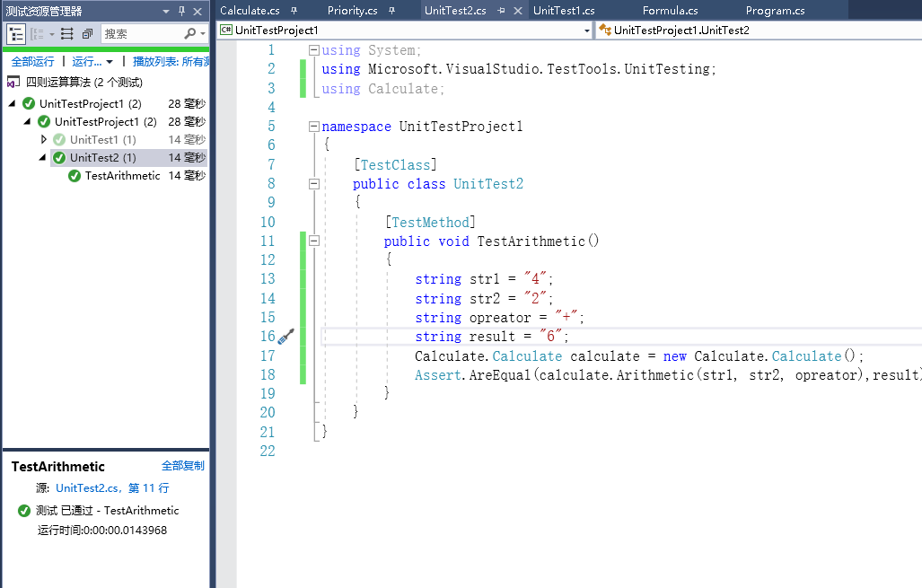The height and width of the screenshot is (588, 922).
Task: Collapse the nested UnitTestProject1 (2) node
Action: point(27,121)
